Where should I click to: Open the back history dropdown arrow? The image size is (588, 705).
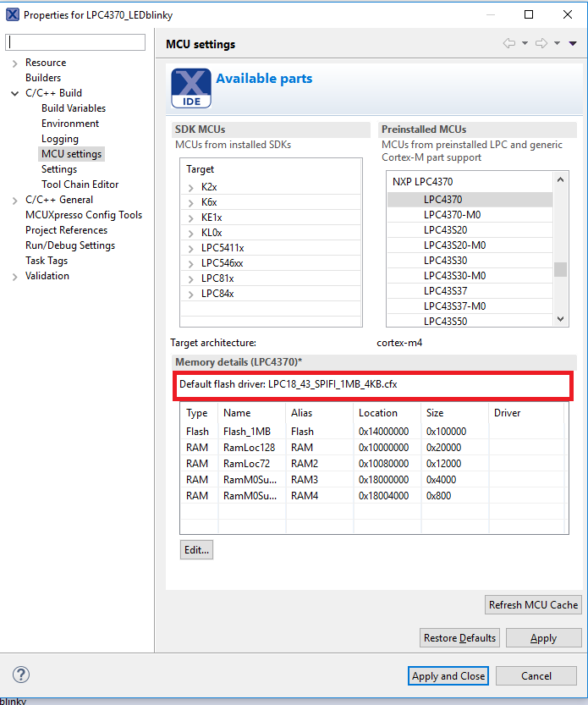pyautogui.click(x=525, y=44)
